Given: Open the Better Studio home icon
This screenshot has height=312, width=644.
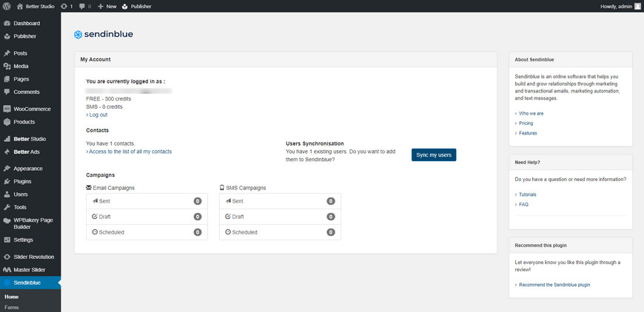Looking at the screenshot, I should [x=20, y=6].
